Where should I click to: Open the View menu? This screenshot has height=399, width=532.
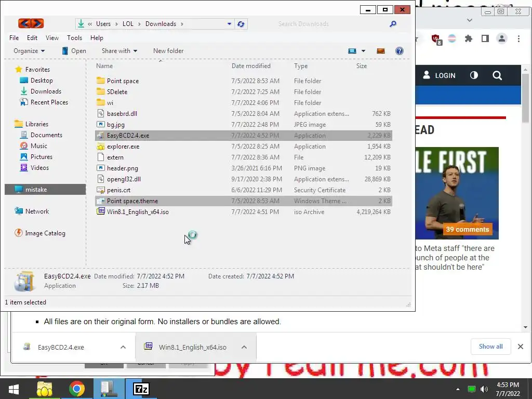[x=52, y=37]
